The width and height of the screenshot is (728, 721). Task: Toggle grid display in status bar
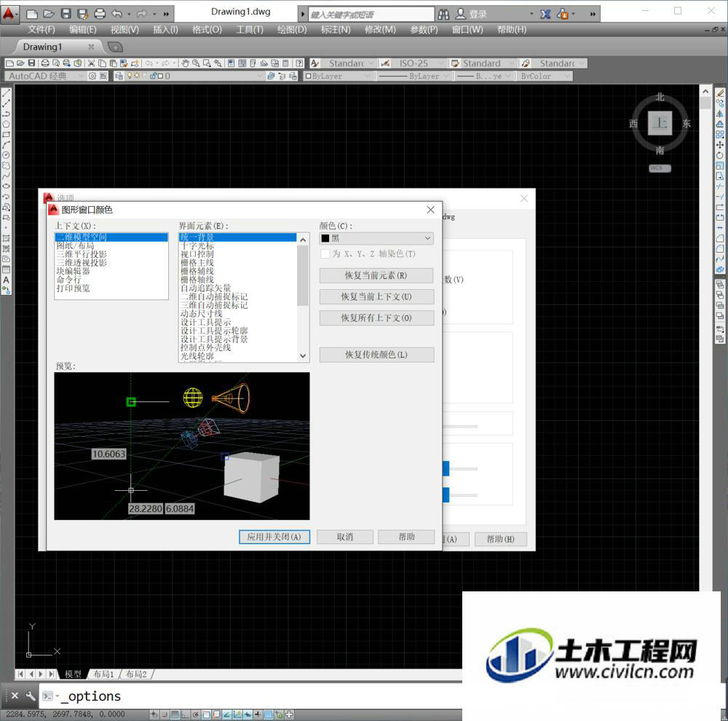pos(175,714)
